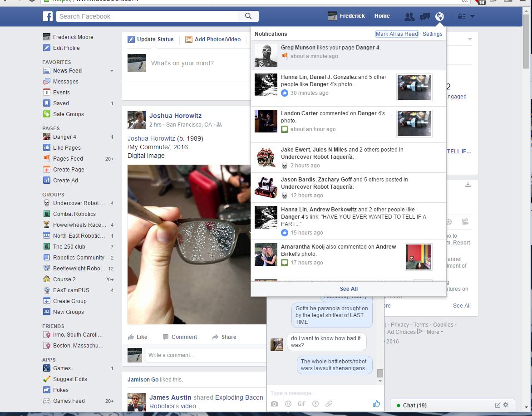Viewport: 532px width, 416px height.
Task: Click the GIF button in chat
Action: (302, 404)
